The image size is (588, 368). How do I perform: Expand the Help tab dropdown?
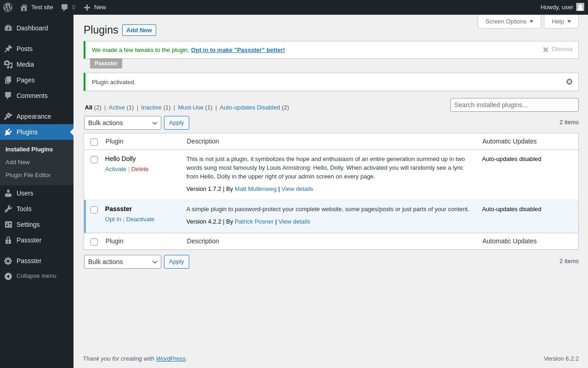pos(561,21)
